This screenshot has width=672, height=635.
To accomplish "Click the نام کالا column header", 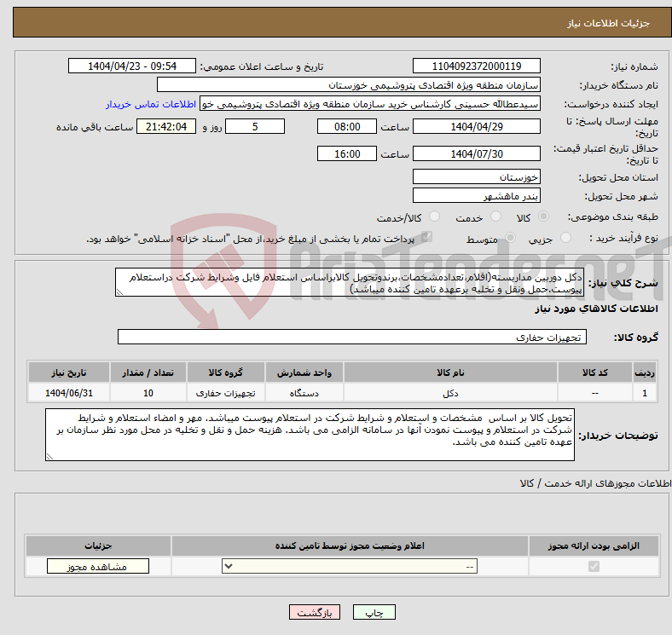I will click(450, 372).
